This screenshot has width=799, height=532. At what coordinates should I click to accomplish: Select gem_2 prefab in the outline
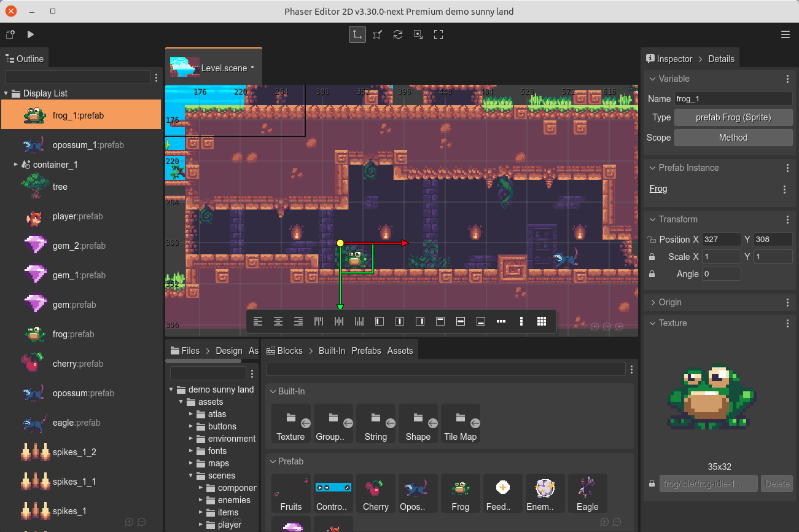coord(81,246)
